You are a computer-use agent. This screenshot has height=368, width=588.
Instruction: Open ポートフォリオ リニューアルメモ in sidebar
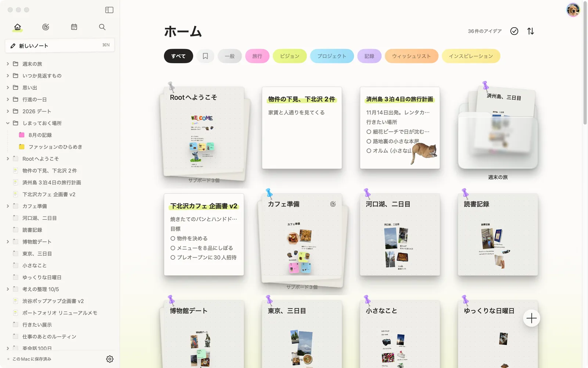(60, 313)
